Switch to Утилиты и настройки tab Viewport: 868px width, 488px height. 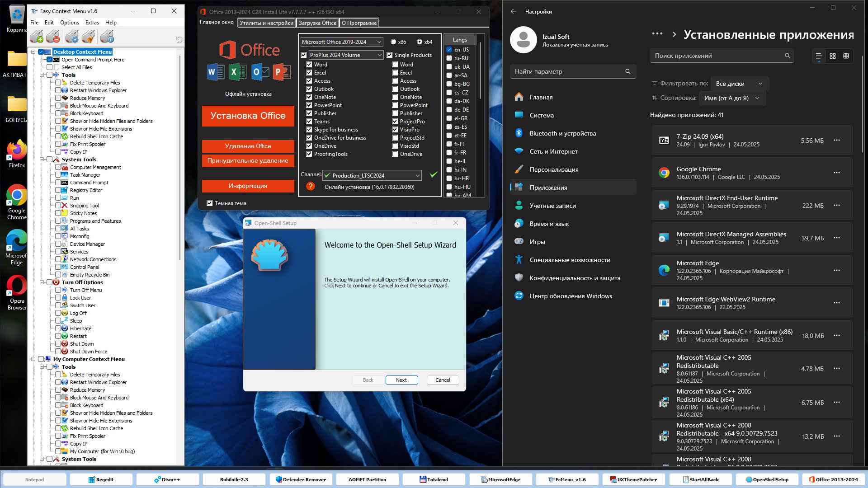click(267, 23)
